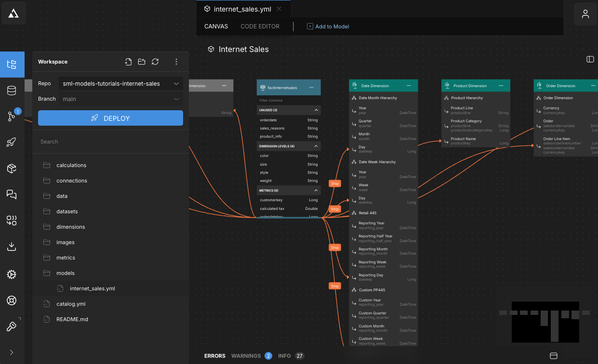Click the new folder icon in Workspace header

pos(142,62)
